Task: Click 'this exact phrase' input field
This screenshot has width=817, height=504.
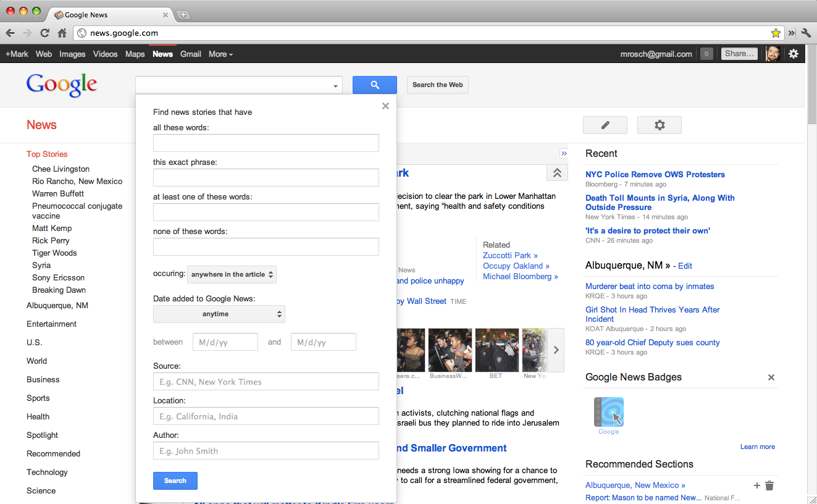Action: [266, 178]
